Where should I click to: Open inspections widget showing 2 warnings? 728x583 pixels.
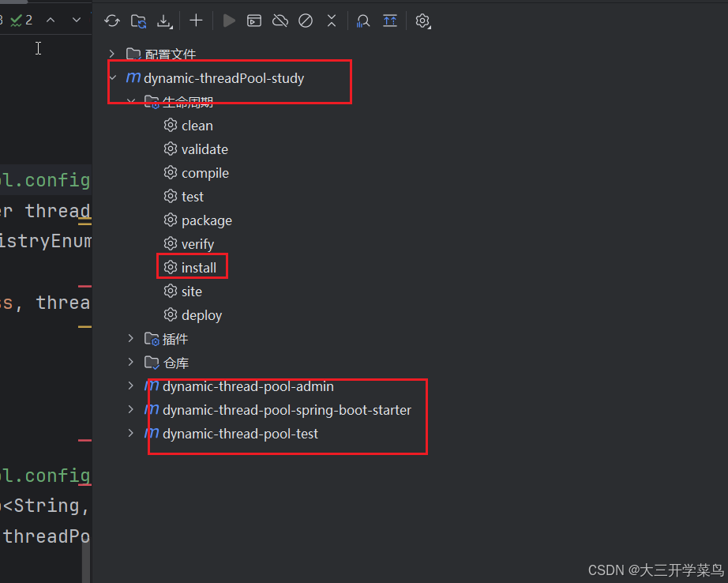[17, 19]
